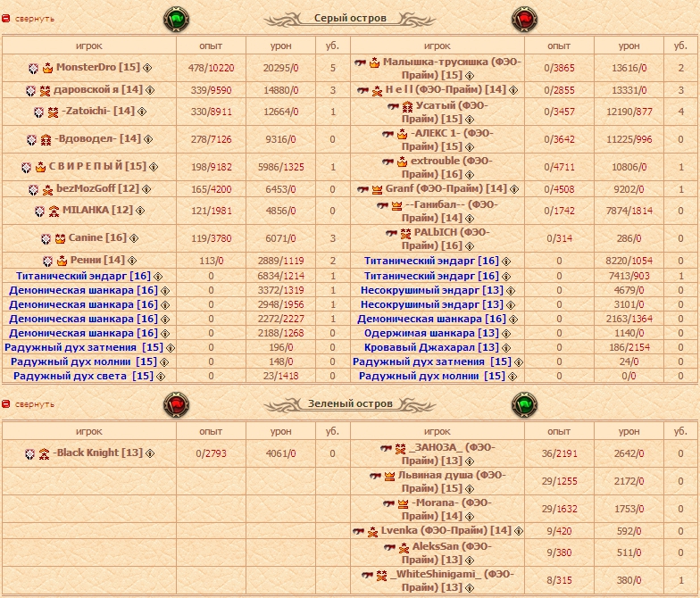The width and height of the screenshot is (700, 598).
Task: Open info icon next to С В И Р Е П Ы Й [15]
Action: (x=154, y=167)
